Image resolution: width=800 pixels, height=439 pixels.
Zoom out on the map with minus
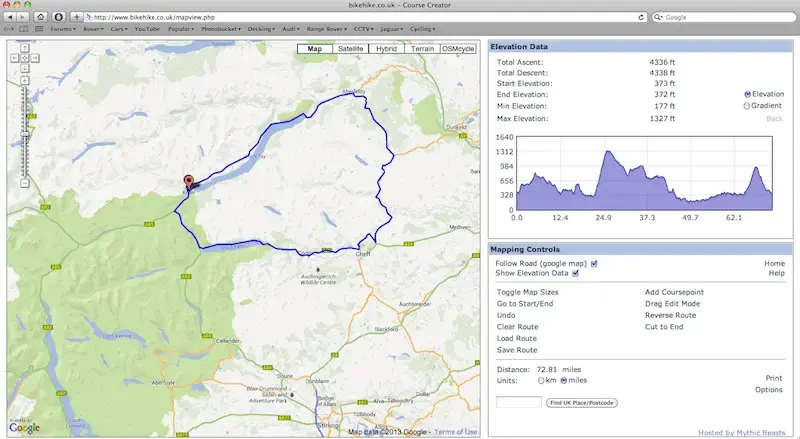click(24, 183)
